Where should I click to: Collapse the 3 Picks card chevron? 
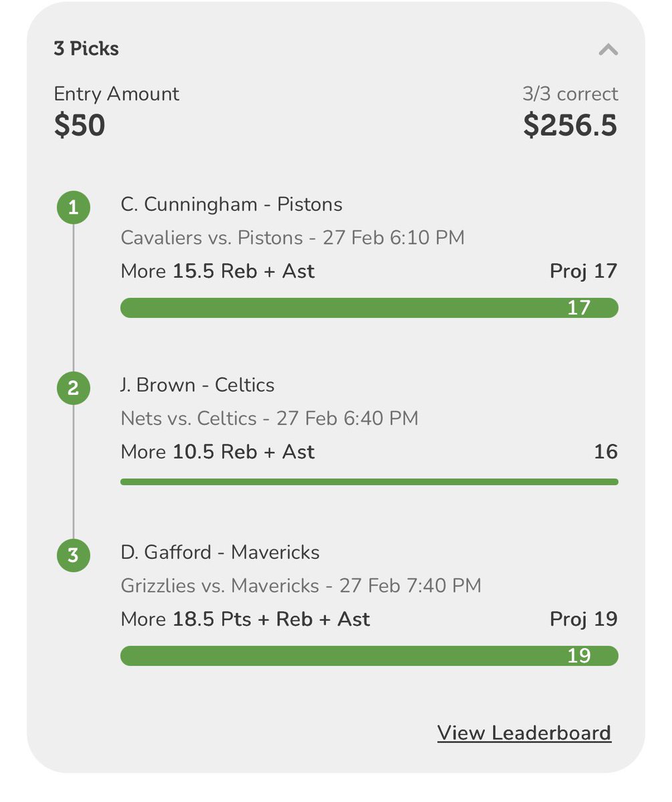608,49
